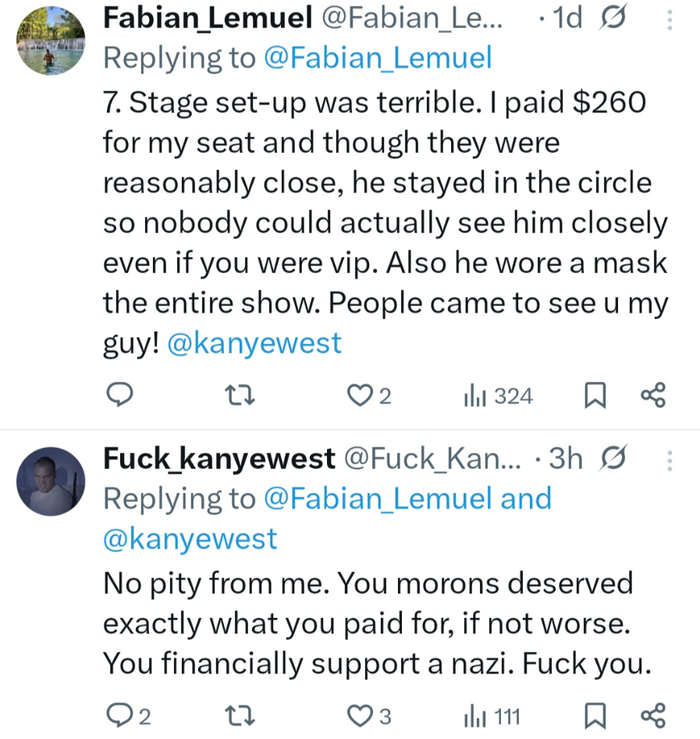Viewport: 700px width, 739px height.
Task: Bookmark the 'No pity from me' reply
Action: coord(595,716)
